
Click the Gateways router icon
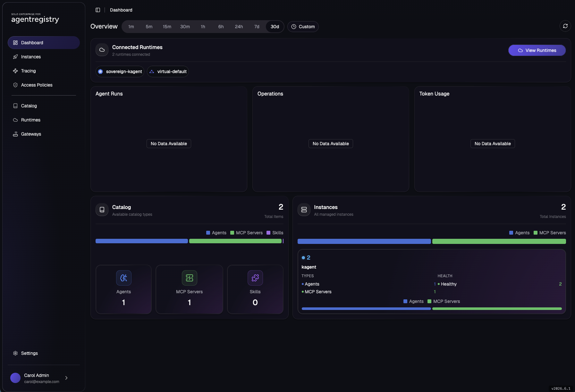point(15,134)
